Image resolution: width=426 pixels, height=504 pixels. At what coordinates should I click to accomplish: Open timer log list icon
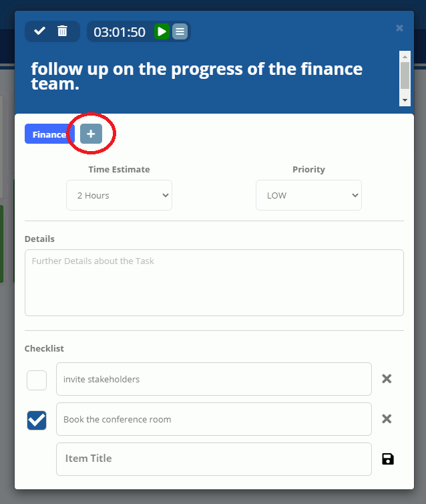coord(180,31)
